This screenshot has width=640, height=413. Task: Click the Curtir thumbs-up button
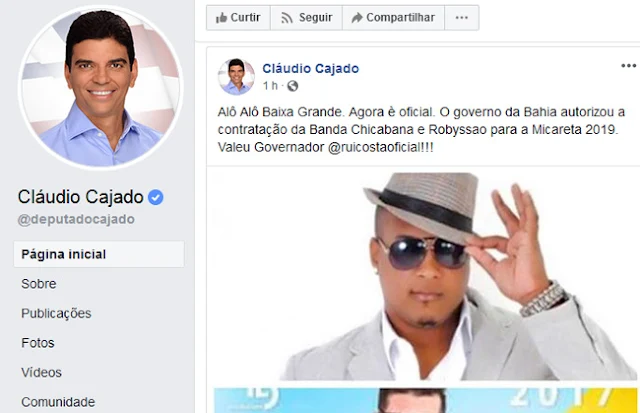coord(238,18)
